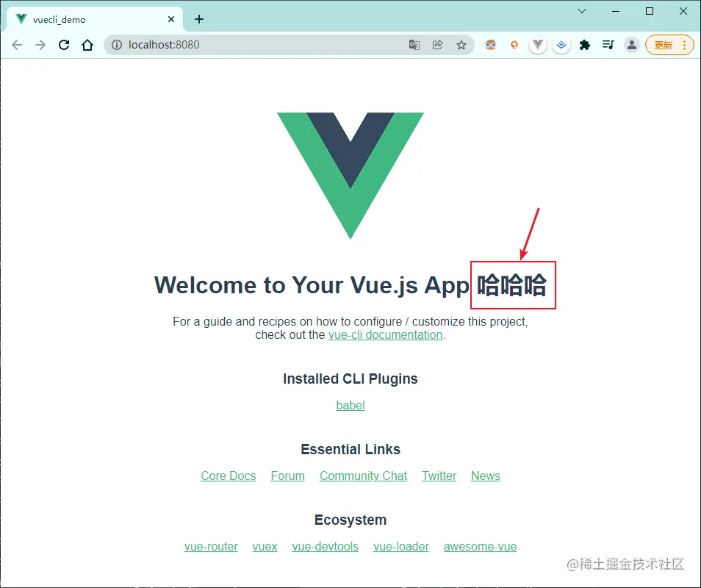Close the vuecli_demo tab

(171, 19)
